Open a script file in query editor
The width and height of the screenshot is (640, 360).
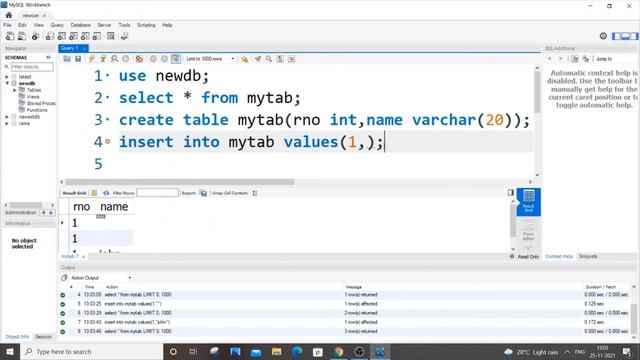point(67,59)
